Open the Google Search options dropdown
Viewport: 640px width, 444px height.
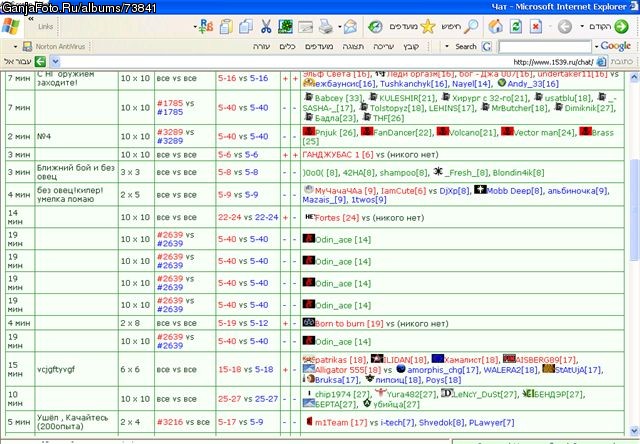pyautogui.click(x=447, y=47)
